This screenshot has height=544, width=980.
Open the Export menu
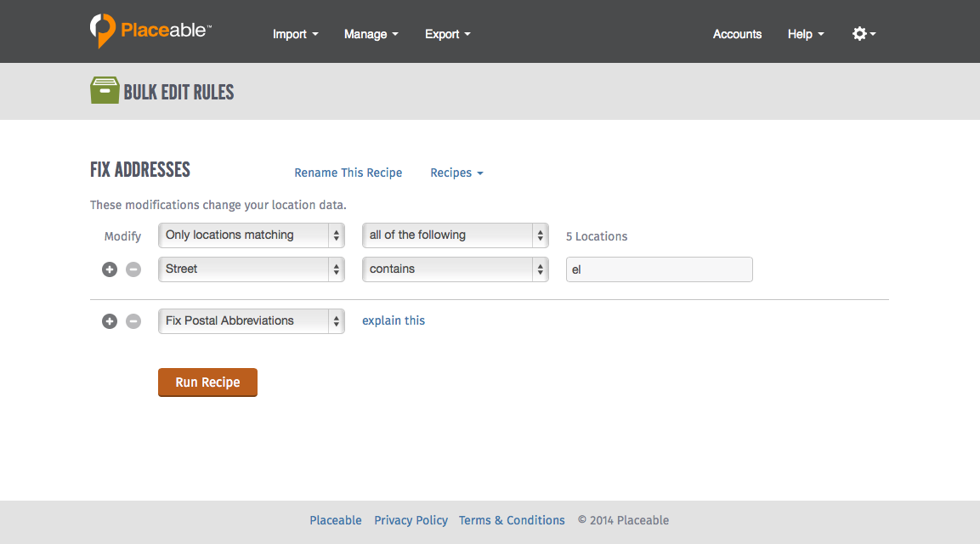tap(447, 34)
